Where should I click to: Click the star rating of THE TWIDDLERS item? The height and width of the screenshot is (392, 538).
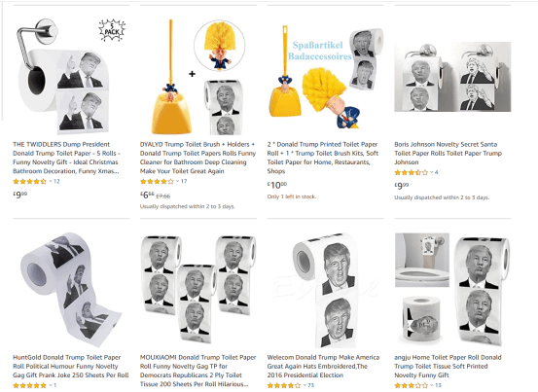tap(29, 182)
